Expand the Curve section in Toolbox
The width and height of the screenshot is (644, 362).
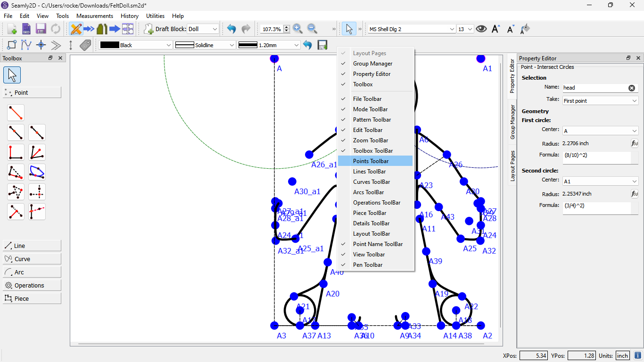(x=32, y=259)
